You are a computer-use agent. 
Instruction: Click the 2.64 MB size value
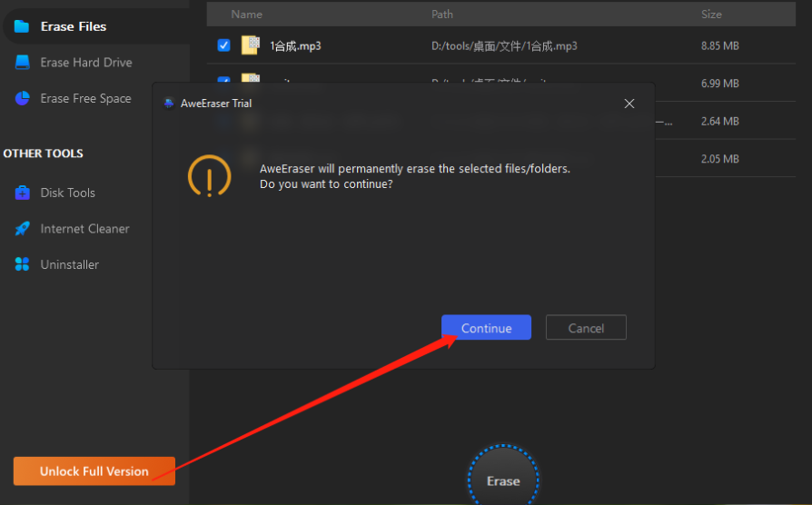[720, 121]
